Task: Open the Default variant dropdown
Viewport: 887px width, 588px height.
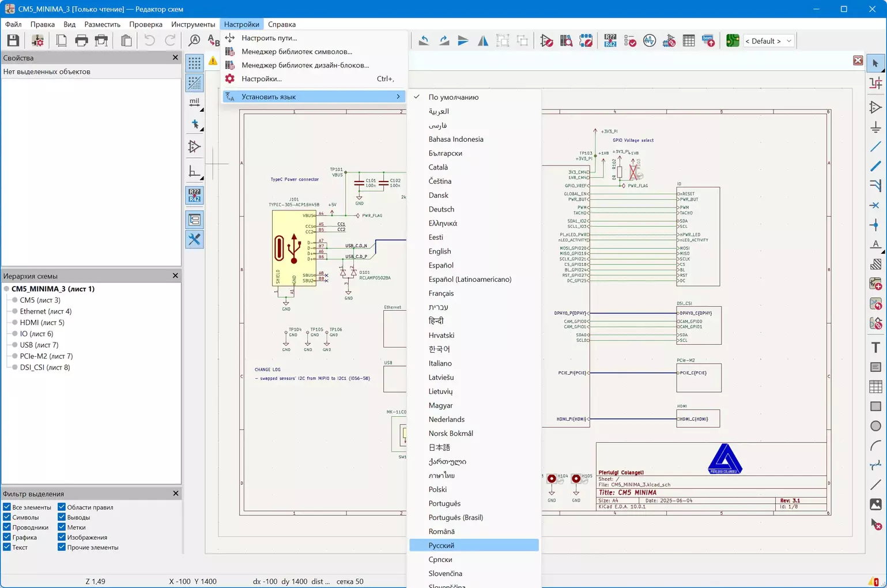Action: pos(768,41)
